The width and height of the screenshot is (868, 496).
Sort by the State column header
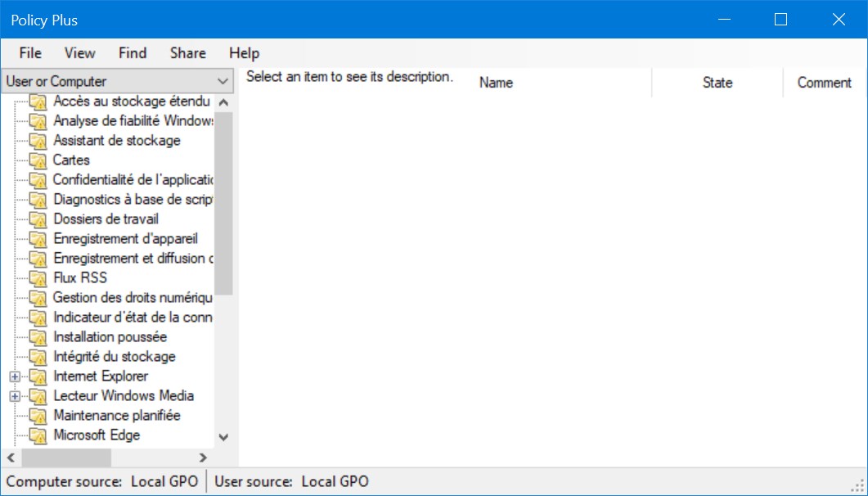(717, 83)
